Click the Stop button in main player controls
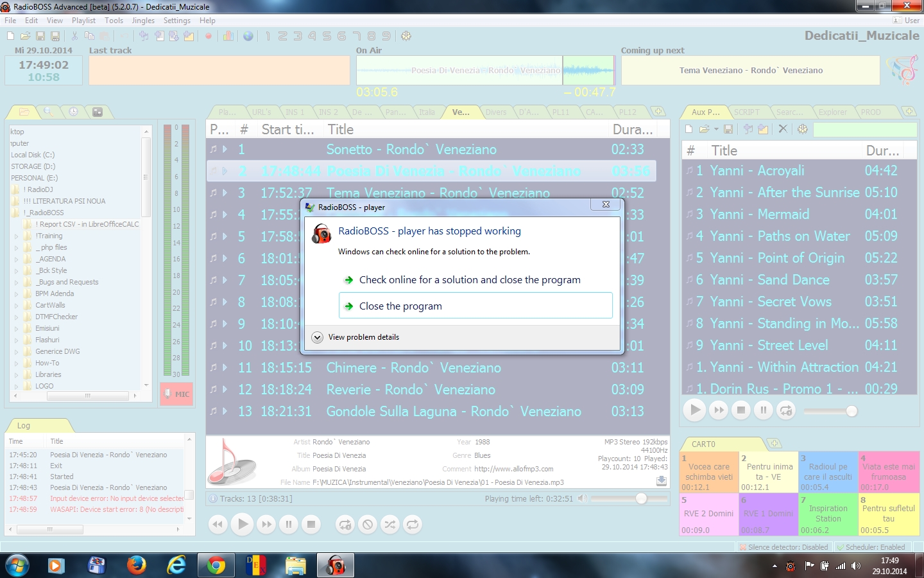The image size is (924, 578). click(311, 524)
